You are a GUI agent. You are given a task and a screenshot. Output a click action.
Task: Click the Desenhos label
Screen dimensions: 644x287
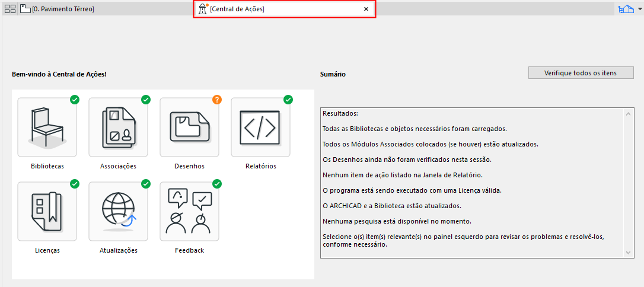click(189, 166)
